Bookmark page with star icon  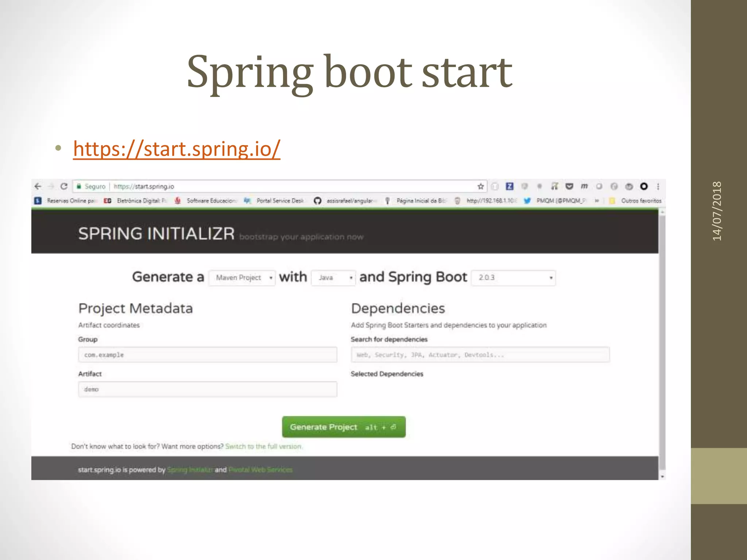pos(481,186)
